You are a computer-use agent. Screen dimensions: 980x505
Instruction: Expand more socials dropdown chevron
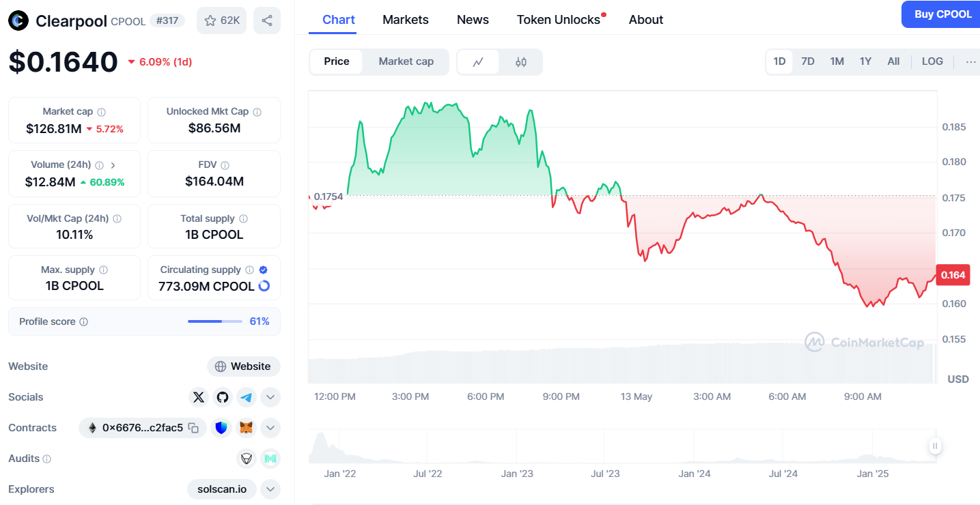click(x=270, y=397)
